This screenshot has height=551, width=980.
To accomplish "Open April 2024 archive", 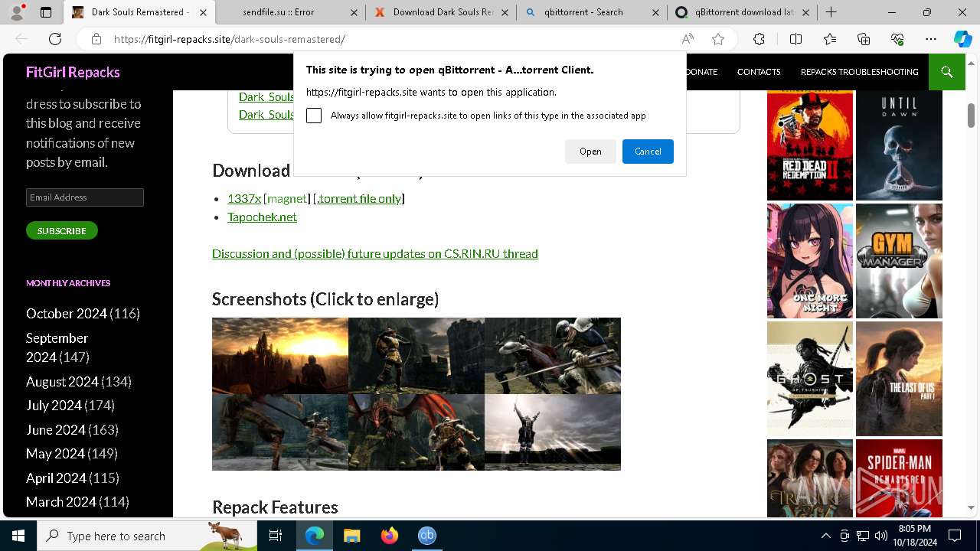I will click(x=56, y=478).
